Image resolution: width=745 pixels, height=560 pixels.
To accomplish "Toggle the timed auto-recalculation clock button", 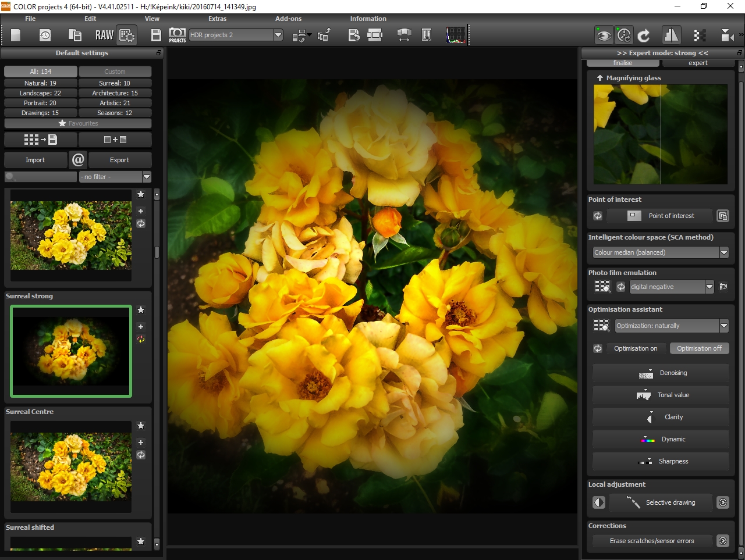I will point(624,35).
